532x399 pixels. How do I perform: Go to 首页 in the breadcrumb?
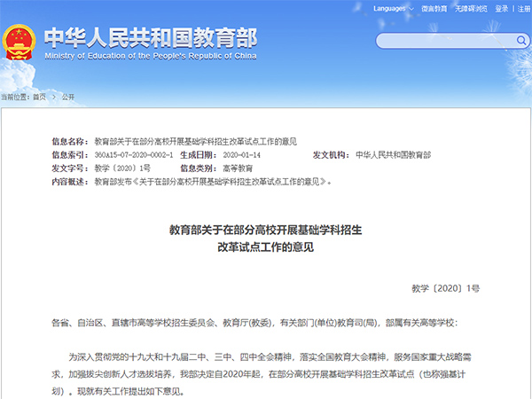39,96
